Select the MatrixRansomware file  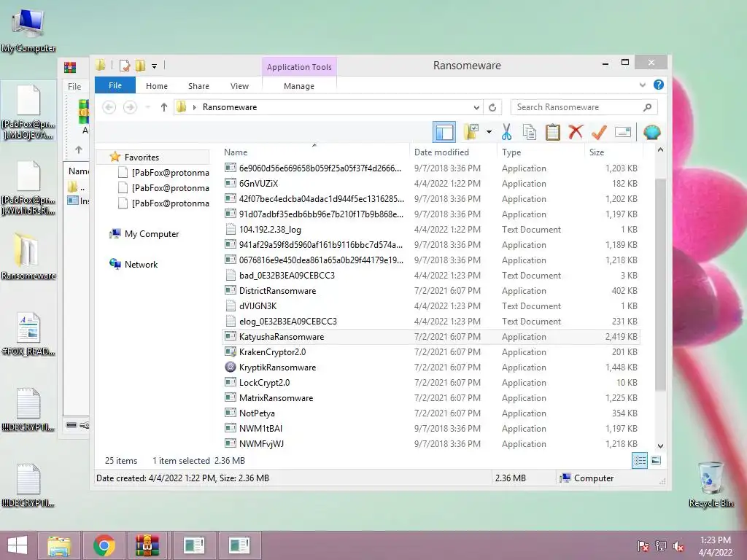pyautogui.click(x=276, y=397)
